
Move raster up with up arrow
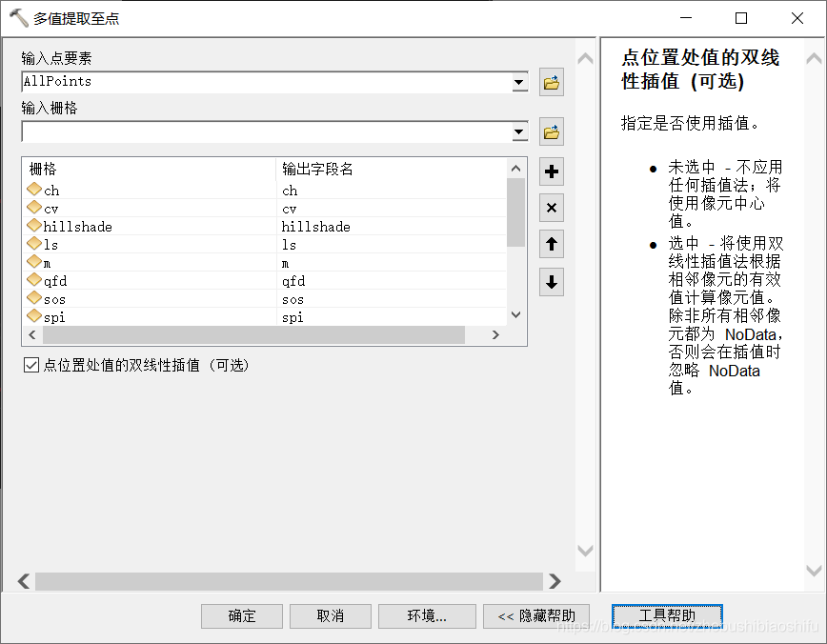[551, 244]
